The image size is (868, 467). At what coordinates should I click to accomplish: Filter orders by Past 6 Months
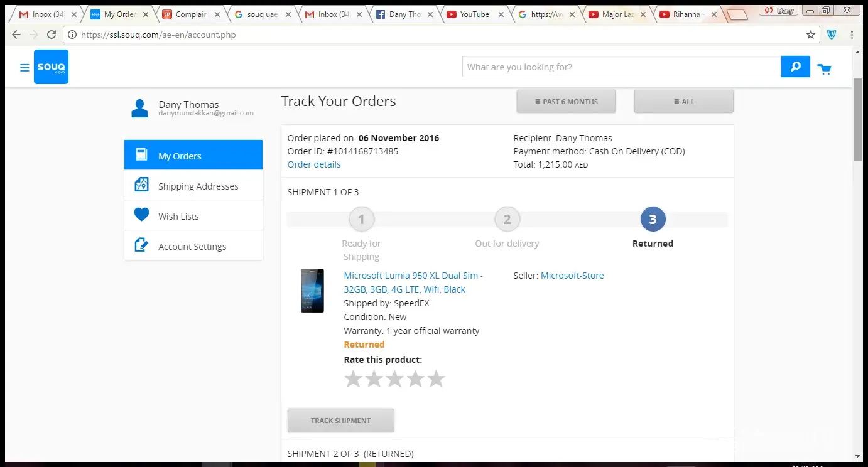coord(566,102)
